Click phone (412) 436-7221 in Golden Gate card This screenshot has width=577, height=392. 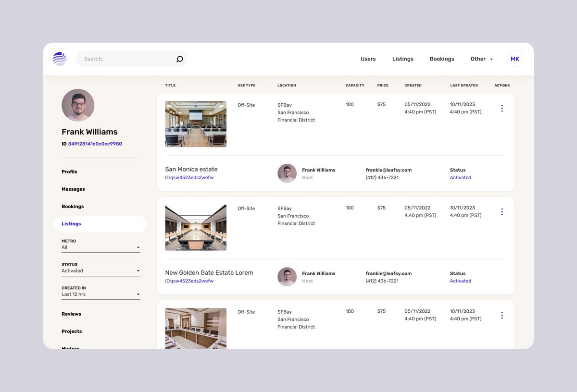pos(382,281)
